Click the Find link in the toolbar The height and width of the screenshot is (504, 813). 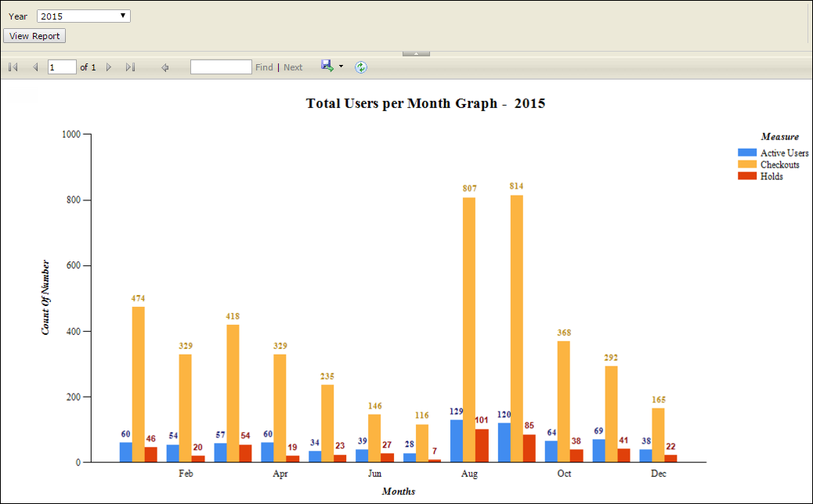tap(264, 67)
